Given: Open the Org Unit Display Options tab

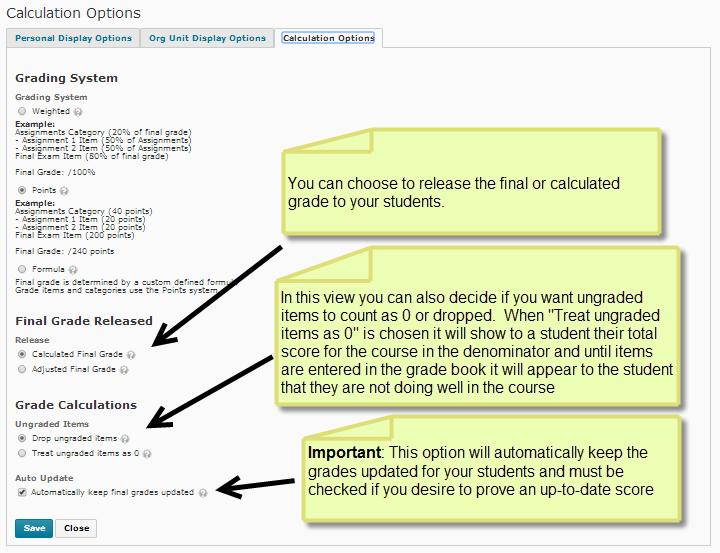Looking at the screenshot, I should (207, 38).
